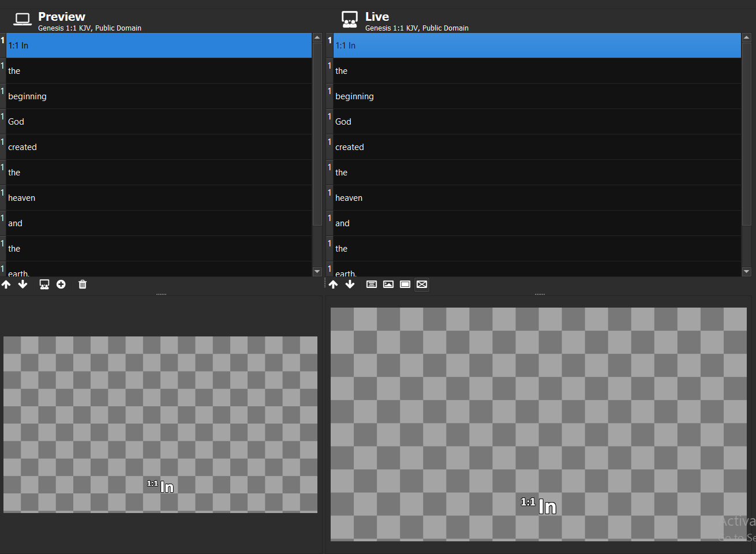This screenshot has width=756, height=554.
Task: Click the audience screen icon beside Live title
Action: [x=350, y=20]
